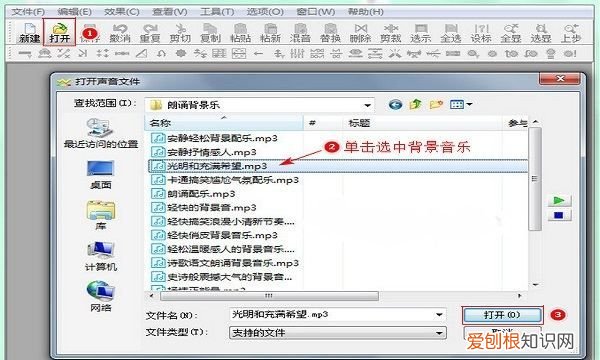Image resolution: width=600 pixels, height=360 pixels.
Task: Stop the preview with the blue stop button
Action: pos(559,215)
